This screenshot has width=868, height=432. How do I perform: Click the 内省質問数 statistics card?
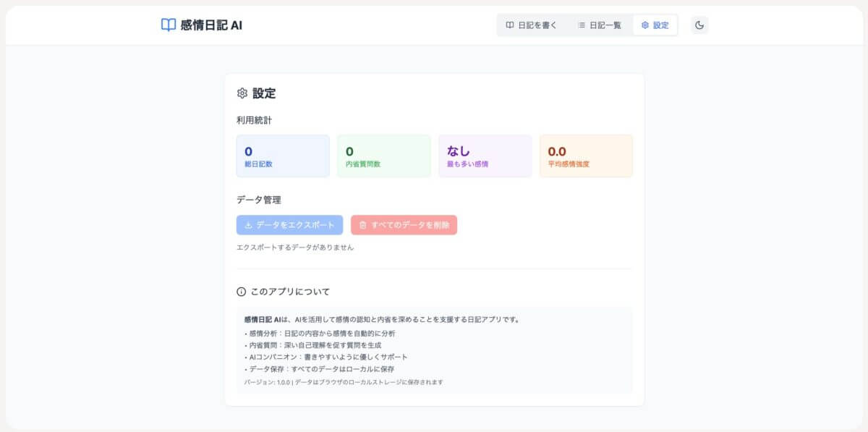[x=384, y=156]
